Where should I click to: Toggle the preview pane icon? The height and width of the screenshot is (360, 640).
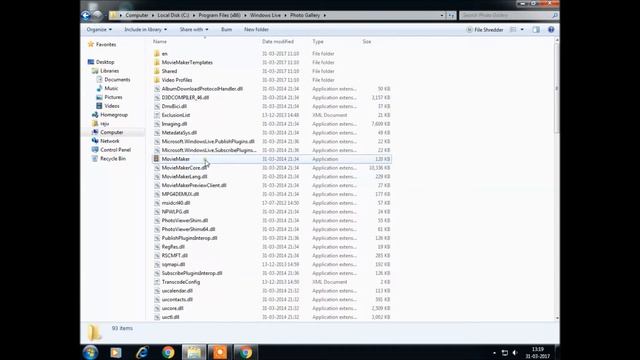pos(536,30)
